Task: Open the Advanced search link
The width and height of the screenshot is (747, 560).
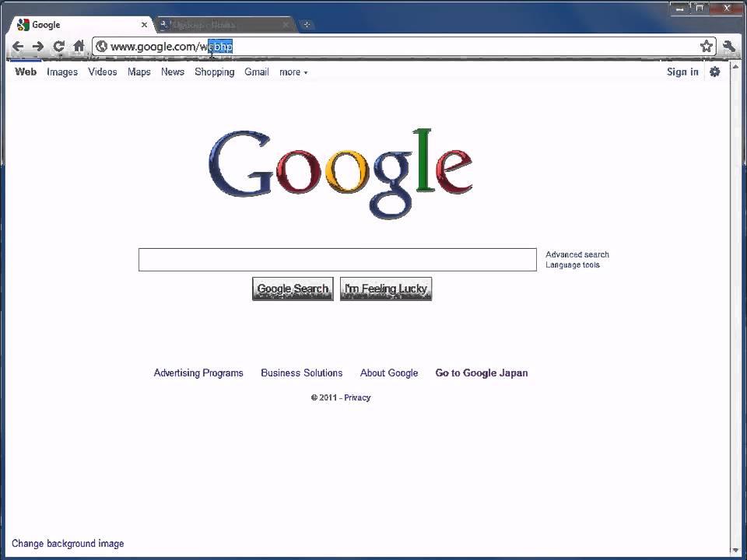Action: (577, 255)
